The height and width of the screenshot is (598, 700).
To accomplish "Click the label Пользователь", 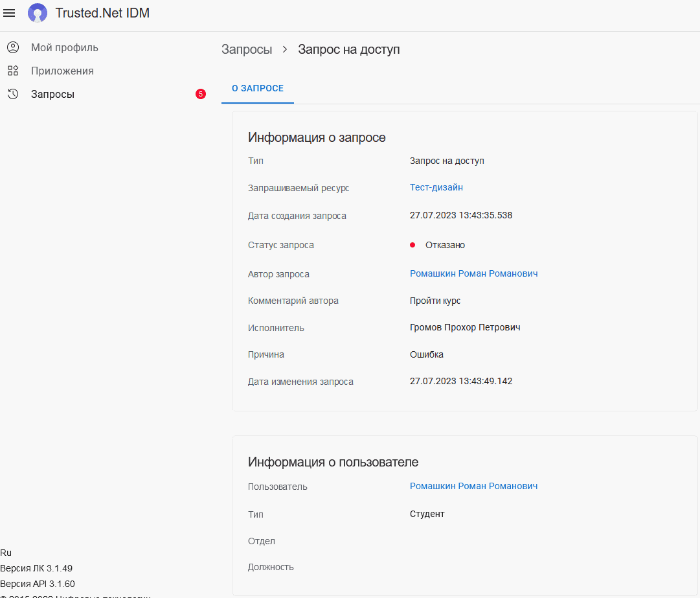I will 277,487.
